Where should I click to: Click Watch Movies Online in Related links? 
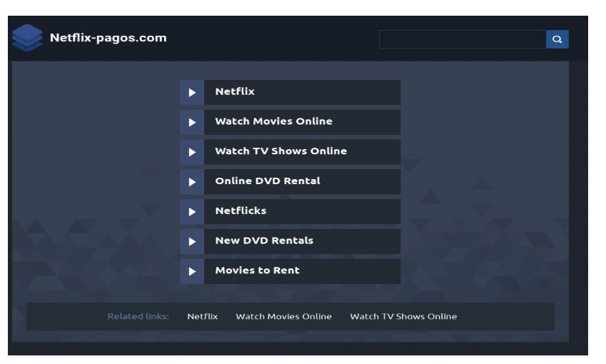[x=283, y=316]
